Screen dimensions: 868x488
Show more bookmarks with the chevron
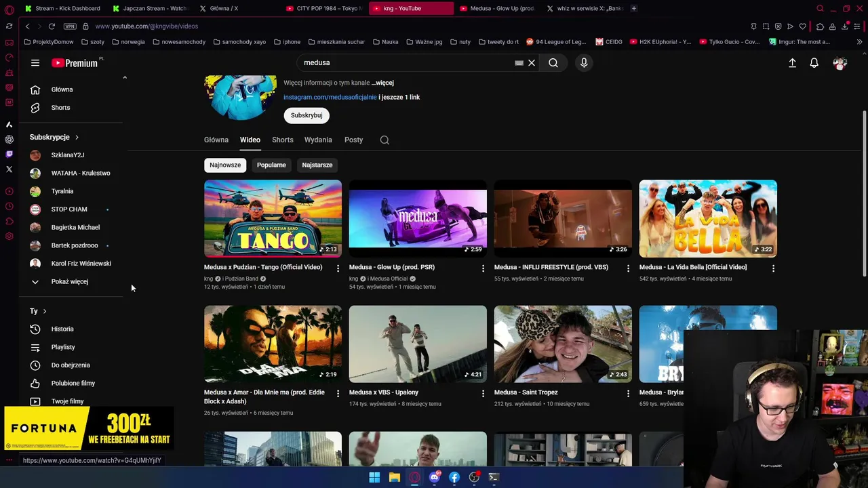(859, 42)
